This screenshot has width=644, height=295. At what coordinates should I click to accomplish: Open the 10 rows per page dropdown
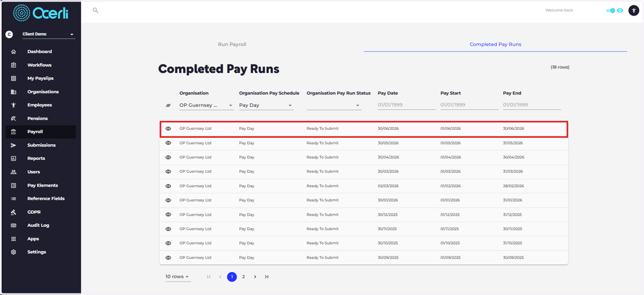coord(178,277)
